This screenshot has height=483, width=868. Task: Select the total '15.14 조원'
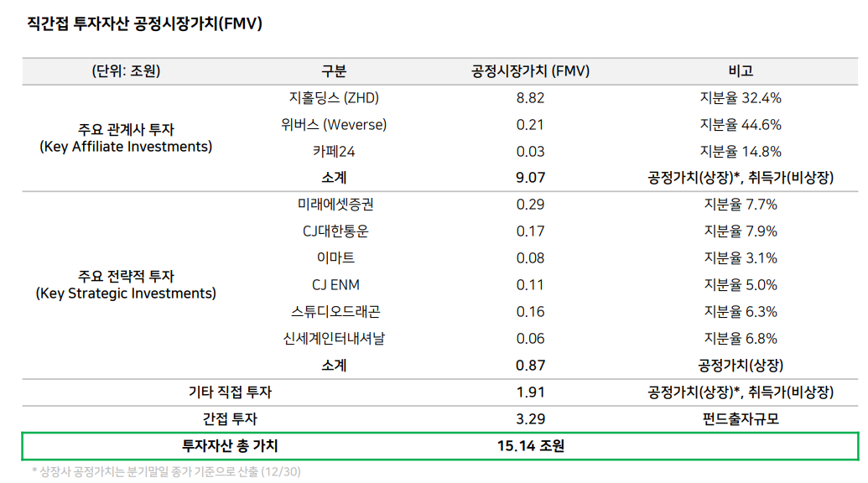530,446
